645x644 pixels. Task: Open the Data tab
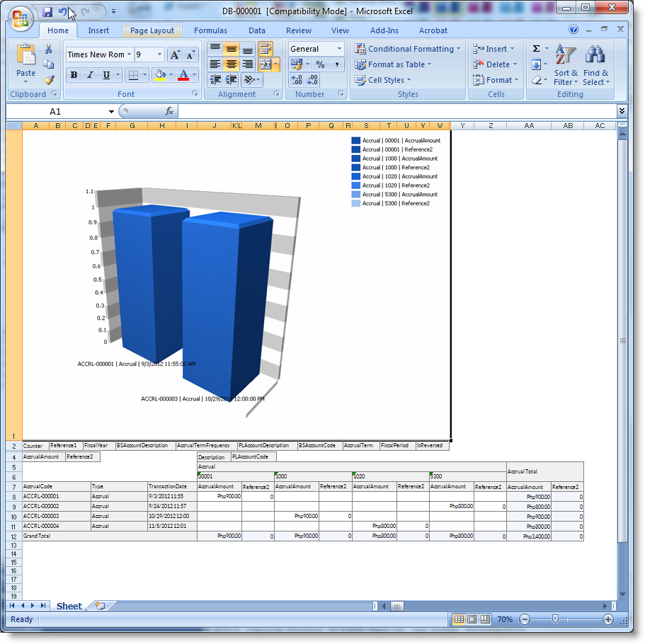pos(257,30)
